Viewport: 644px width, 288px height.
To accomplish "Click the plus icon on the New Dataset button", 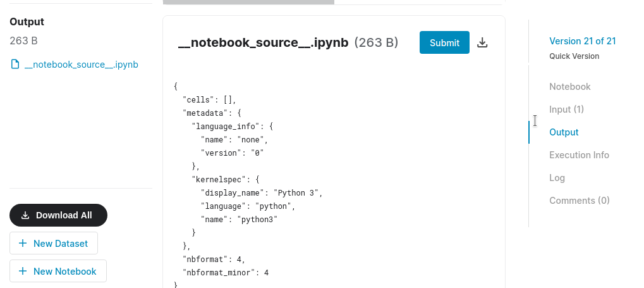I will click(23, 243).
